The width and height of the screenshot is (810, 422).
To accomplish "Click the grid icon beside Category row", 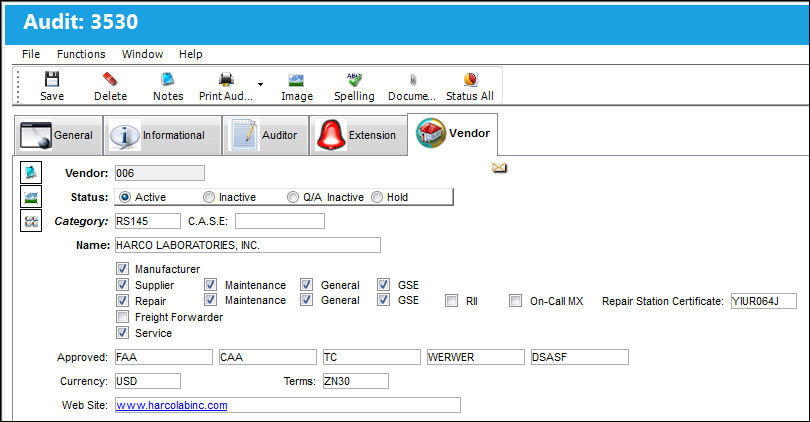I will tap(31, 221).
